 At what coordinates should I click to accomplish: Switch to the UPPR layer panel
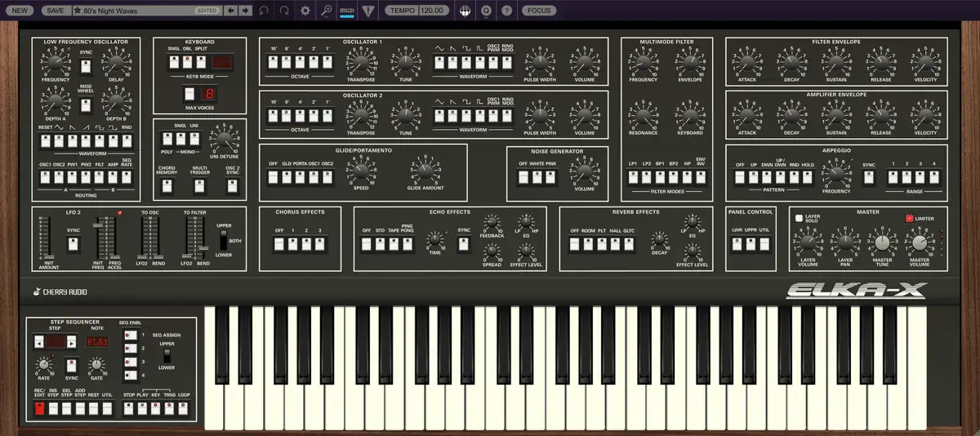click(x=753, y=243)
